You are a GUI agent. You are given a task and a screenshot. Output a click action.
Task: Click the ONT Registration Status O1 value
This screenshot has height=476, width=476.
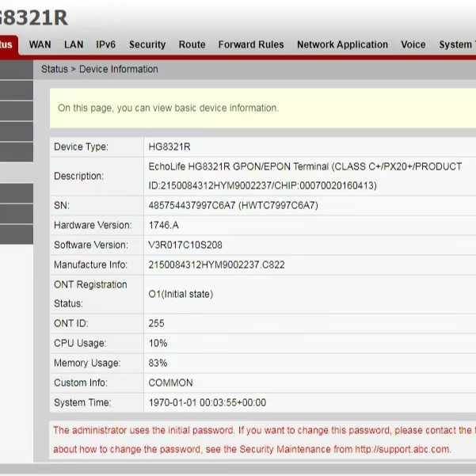[x=181, y=294]
